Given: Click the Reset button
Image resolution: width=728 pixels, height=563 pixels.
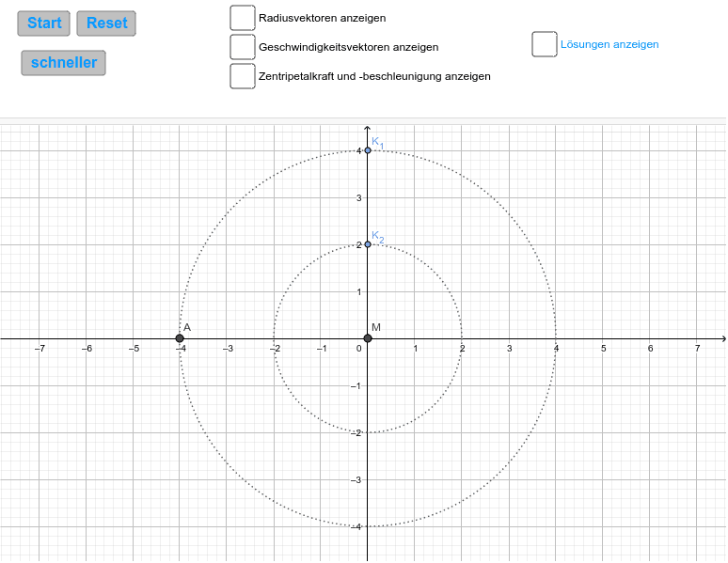Looking at the screenshot, I should pyautogui.click(x=106, y=23).
